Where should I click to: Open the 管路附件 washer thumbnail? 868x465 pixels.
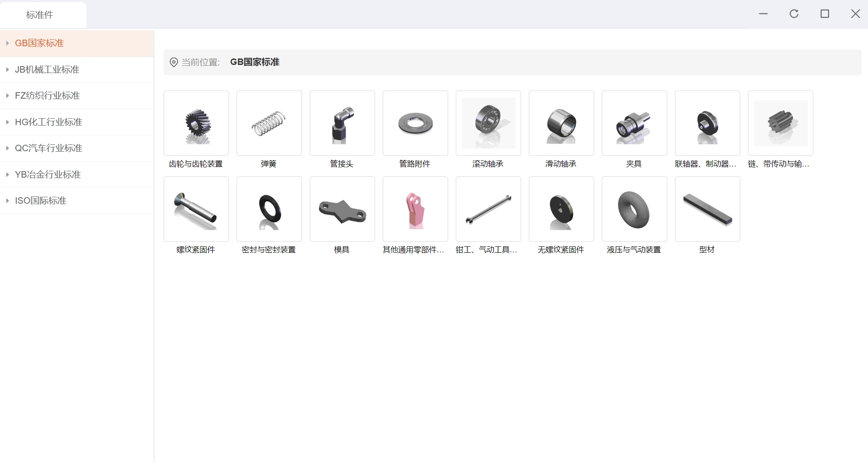(415, 123)
